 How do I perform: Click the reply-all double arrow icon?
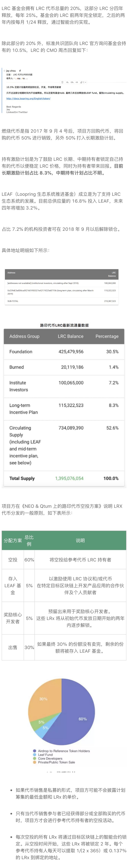pyautogui.click(x=72, y=82)
